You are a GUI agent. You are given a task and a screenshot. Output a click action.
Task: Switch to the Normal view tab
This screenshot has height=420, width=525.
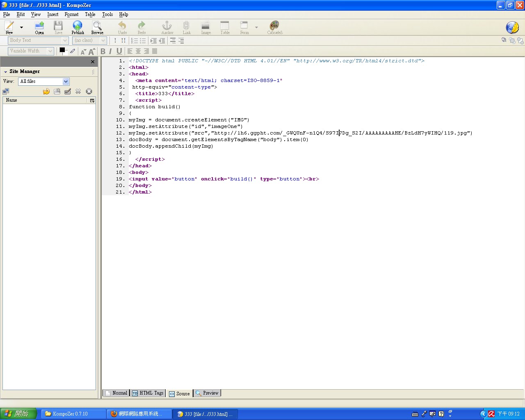pyautogui.click(x=116, y=393)
